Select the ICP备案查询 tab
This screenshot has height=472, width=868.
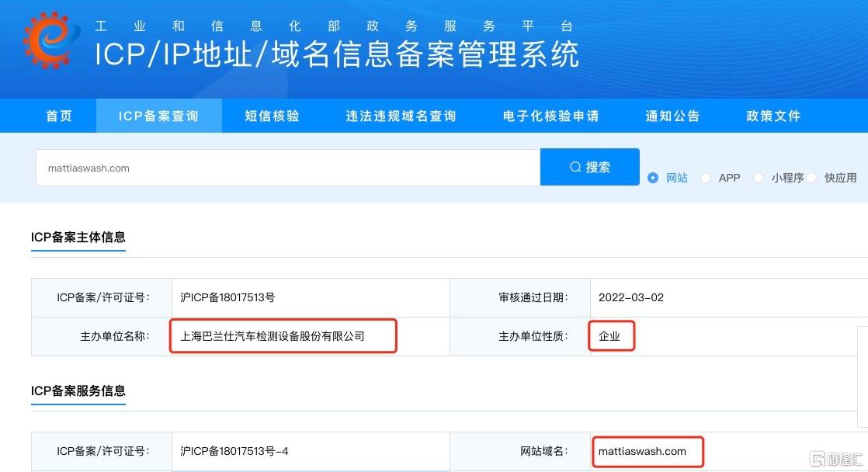click(159, 116)
